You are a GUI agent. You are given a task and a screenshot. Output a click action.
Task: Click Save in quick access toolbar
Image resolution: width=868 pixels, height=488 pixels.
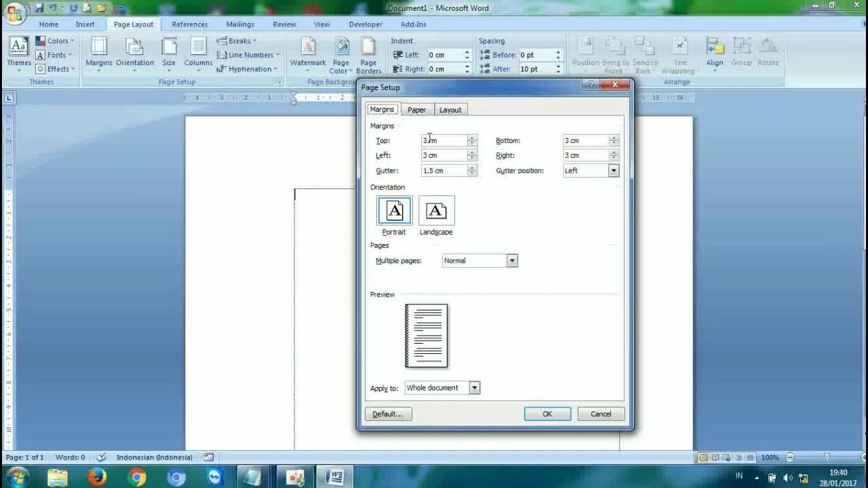tap(38, 8)
